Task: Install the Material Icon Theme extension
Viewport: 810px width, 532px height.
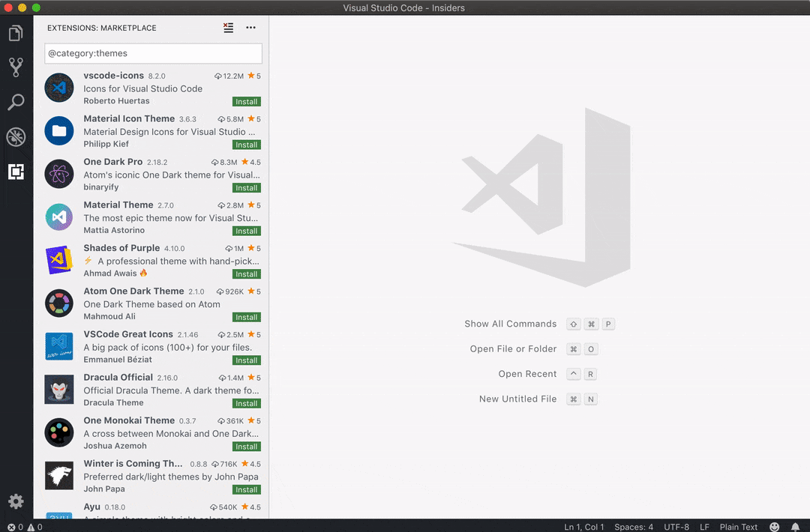Action: 246,145
